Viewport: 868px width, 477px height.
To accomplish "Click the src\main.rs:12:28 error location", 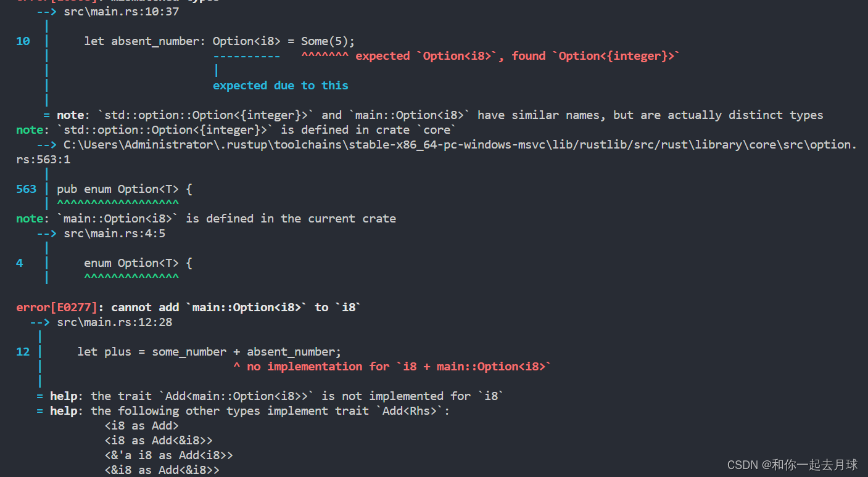I will tap(114, 322).
